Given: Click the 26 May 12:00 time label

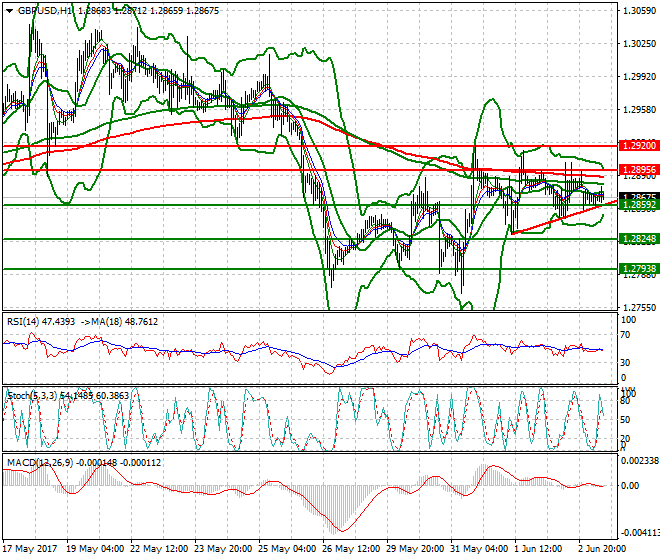Looking at the screenshot, I should coord(351,549).
